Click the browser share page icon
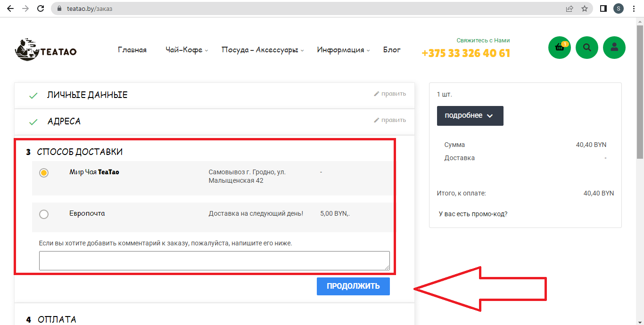 tap(570, 8)
